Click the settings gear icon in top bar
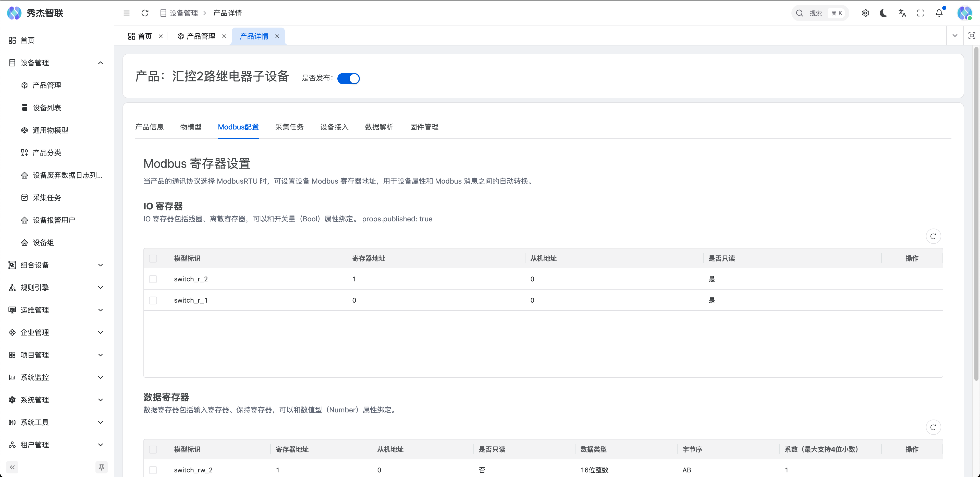This screenshot has width=980, height=477. pos(865,13)
